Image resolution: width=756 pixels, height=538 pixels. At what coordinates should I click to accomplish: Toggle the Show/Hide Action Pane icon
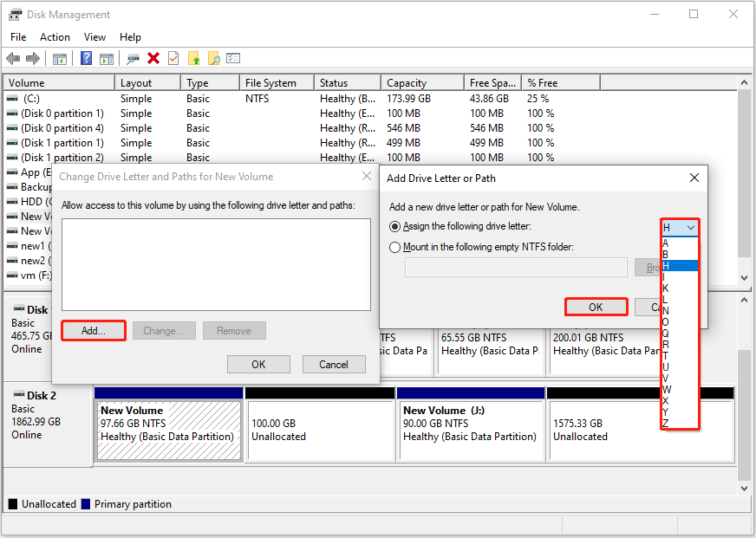(x=107, y=58)
